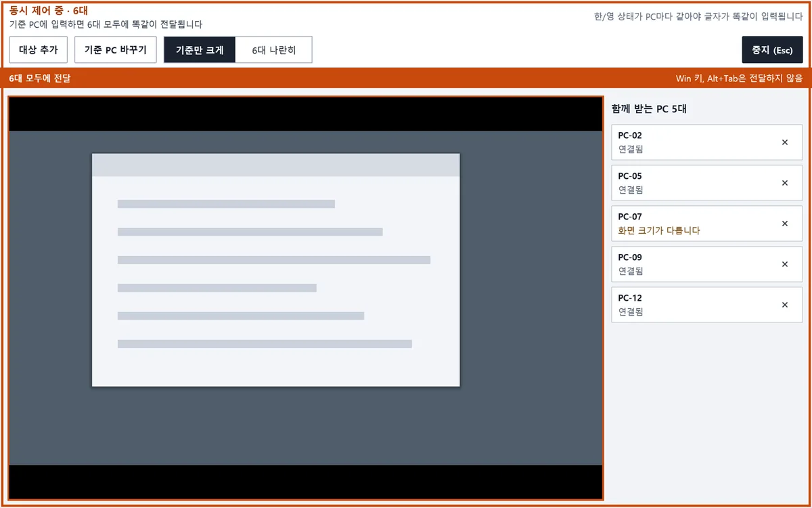812x508 pixels.
Task: Click inside the reference PC screen window
Action: (x=275, y=270)
